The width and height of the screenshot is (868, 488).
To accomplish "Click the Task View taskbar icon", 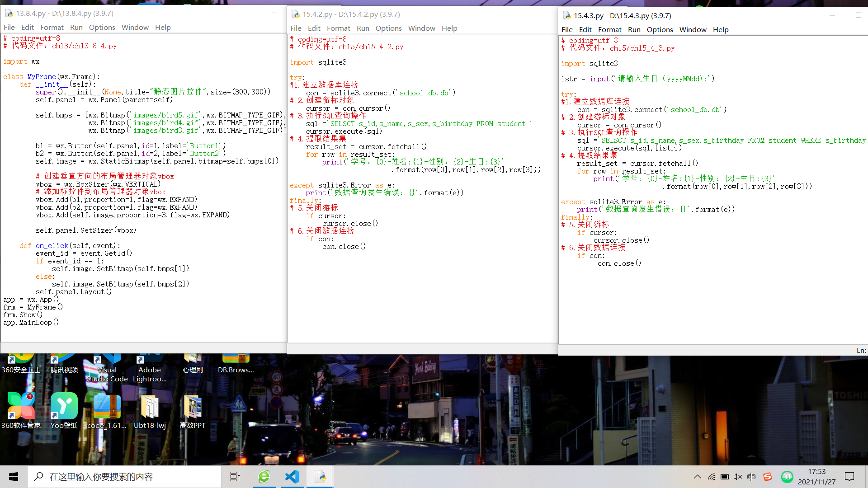I will (235, 477).
